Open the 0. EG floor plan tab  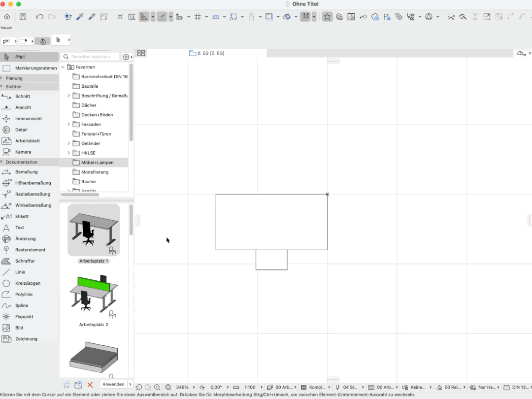pyautogui.click(x=207, y=53)
